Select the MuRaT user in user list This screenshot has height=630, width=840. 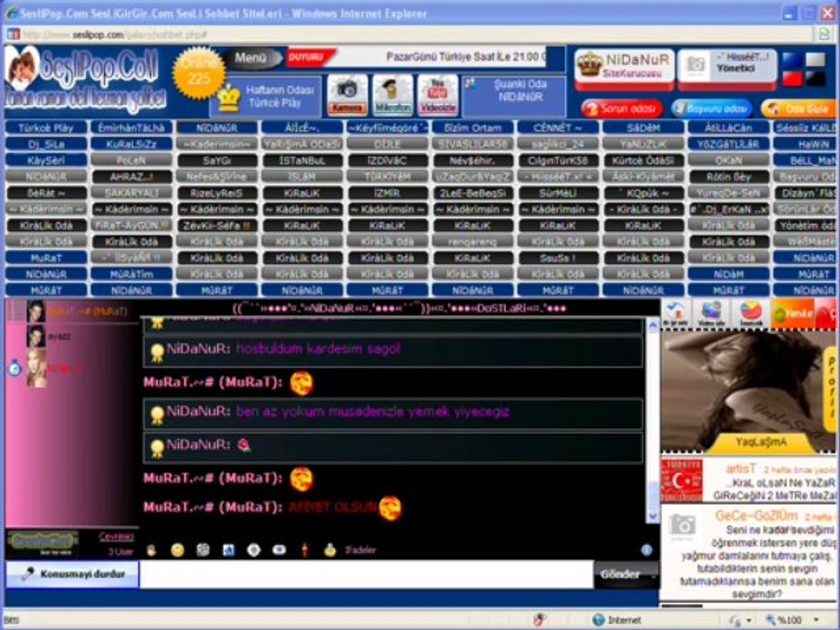[x=71, y=311]
